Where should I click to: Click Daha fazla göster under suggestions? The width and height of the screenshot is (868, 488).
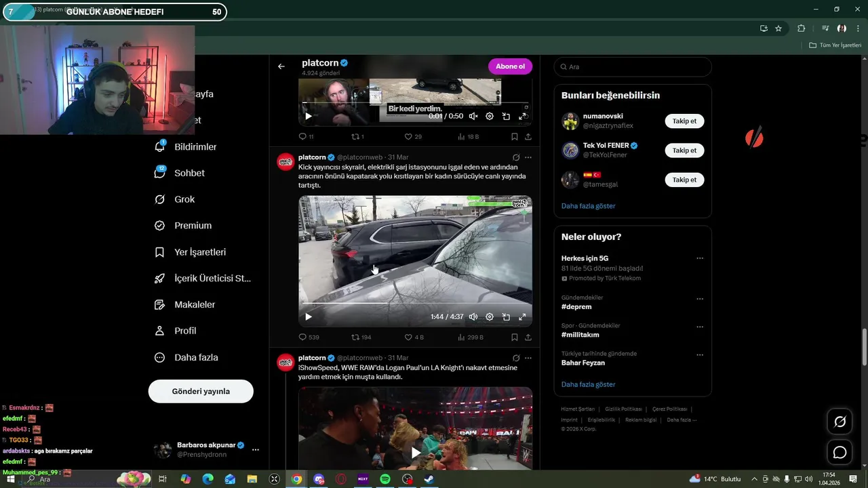[x=589, y=205]
